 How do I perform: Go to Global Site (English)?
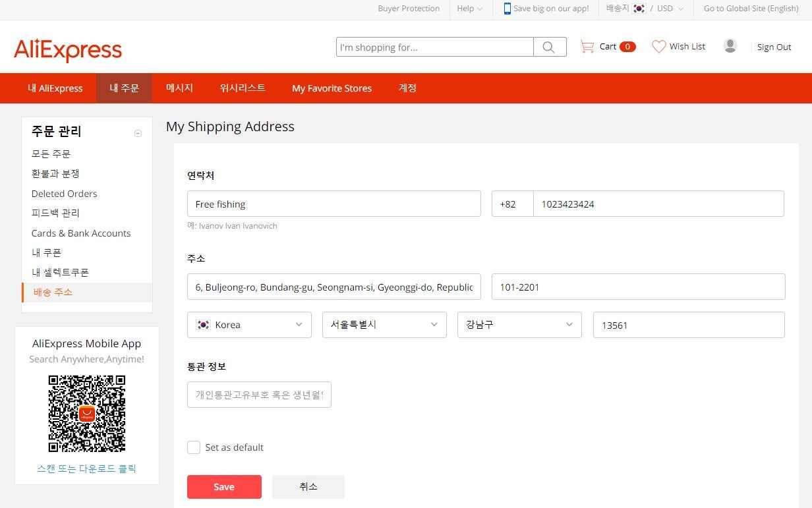click(x=751, y=9)
